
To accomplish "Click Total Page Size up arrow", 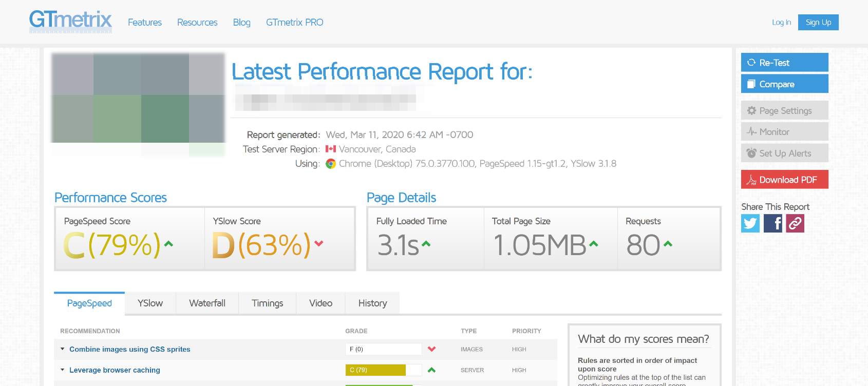I will 594,244.
